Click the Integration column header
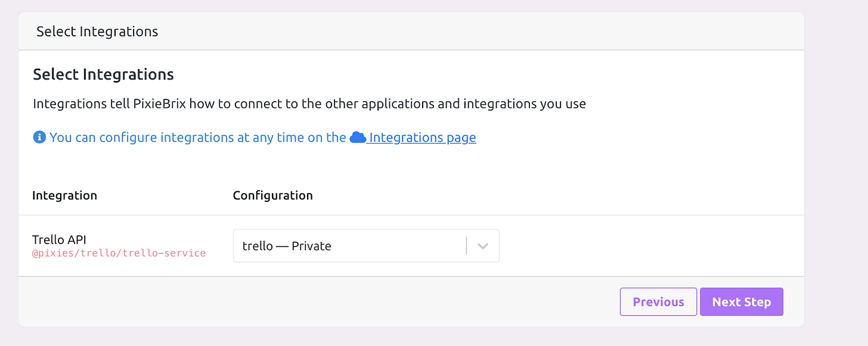868x346 pixels. click(64, 195)
